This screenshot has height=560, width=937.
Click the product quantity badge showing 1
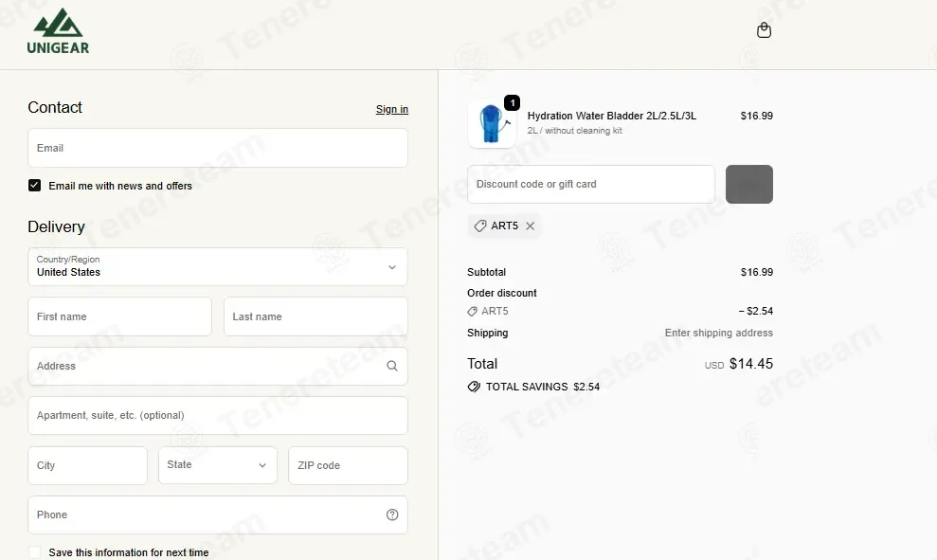click(x=513, y=102)
